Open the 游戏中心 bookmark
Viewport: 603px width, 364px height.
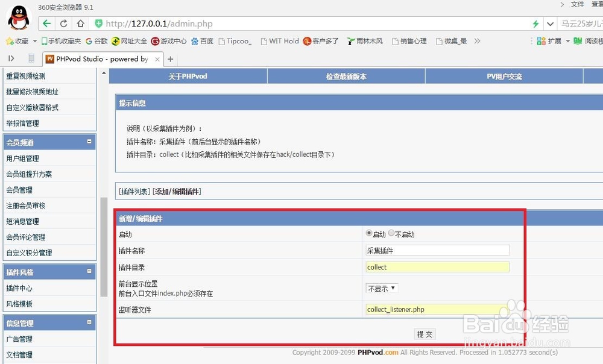(169, 41)
